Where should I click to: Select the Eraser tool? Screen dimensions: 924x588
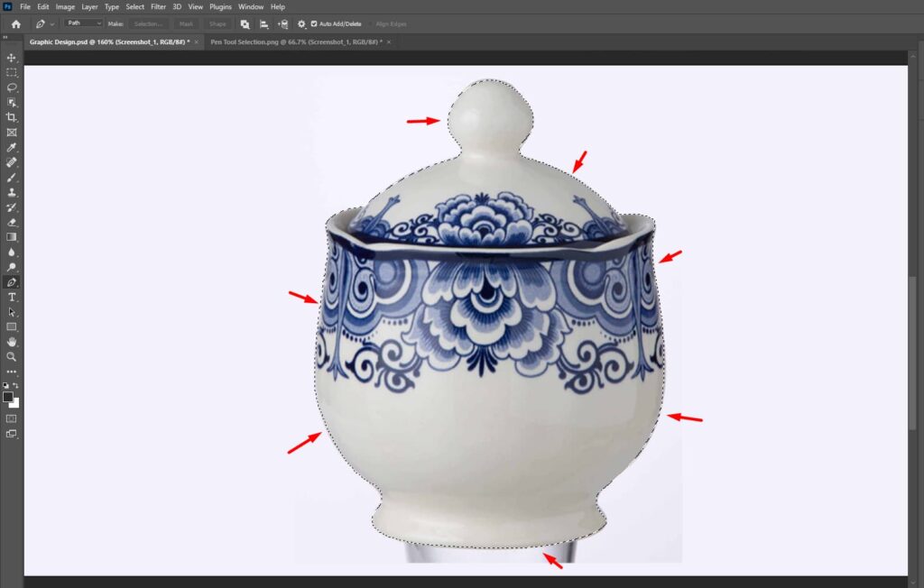click(11, 222)
